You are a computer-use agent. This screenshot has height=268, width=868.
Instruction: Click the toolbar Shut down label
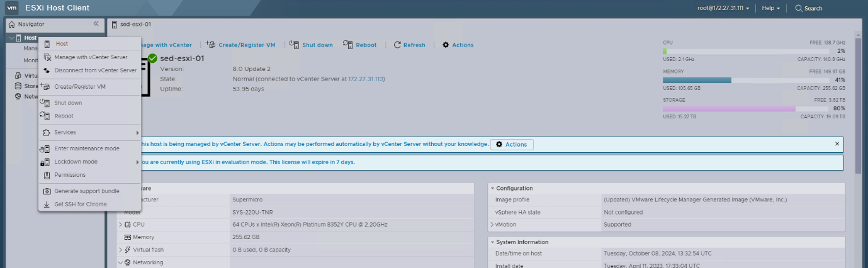[x=317, y=45]
